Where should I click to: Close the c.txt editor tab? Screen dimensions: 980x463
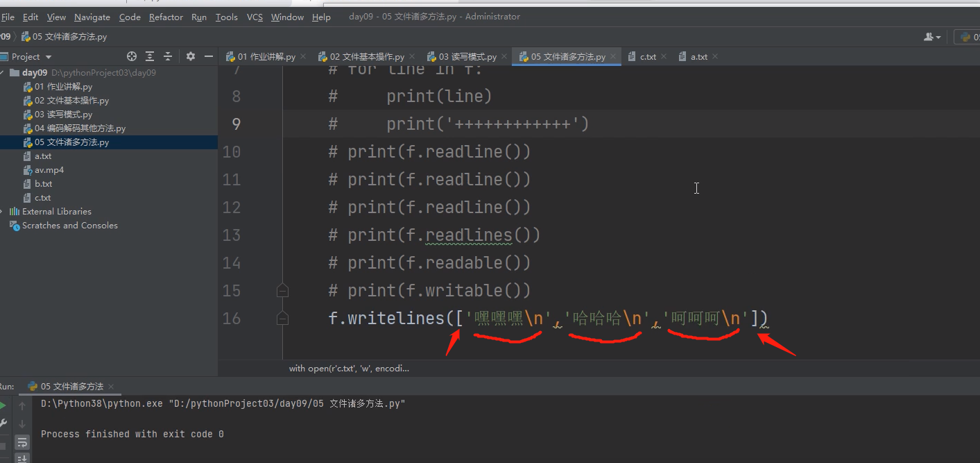664,57
